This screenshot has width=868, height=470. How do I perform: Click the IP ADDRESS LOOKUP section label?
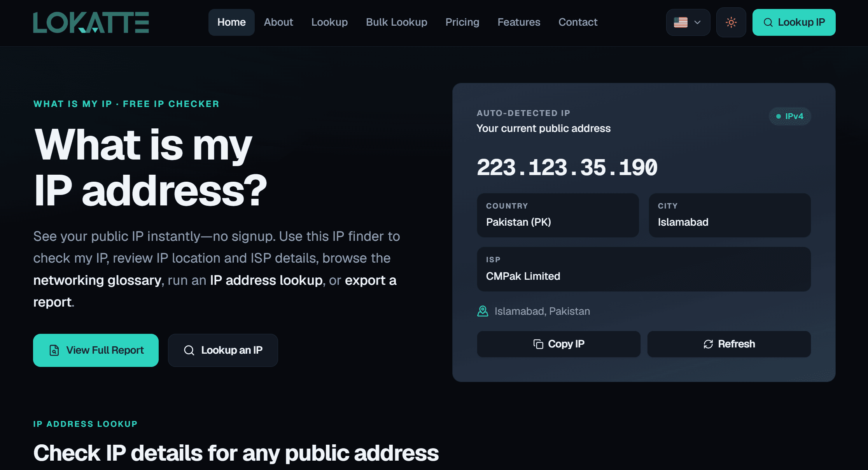pyautogui.click(x=85, y=424)
